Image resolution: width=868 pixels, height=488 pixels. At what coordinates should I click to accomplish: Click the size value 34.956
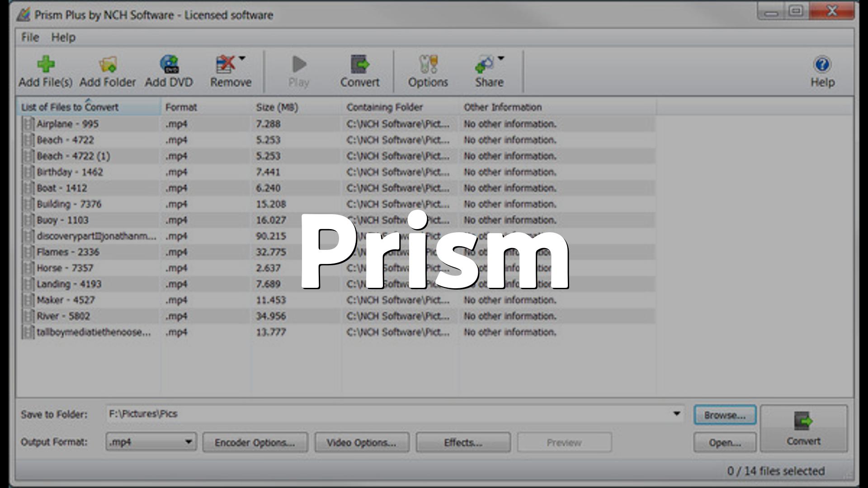click(271, 316)
